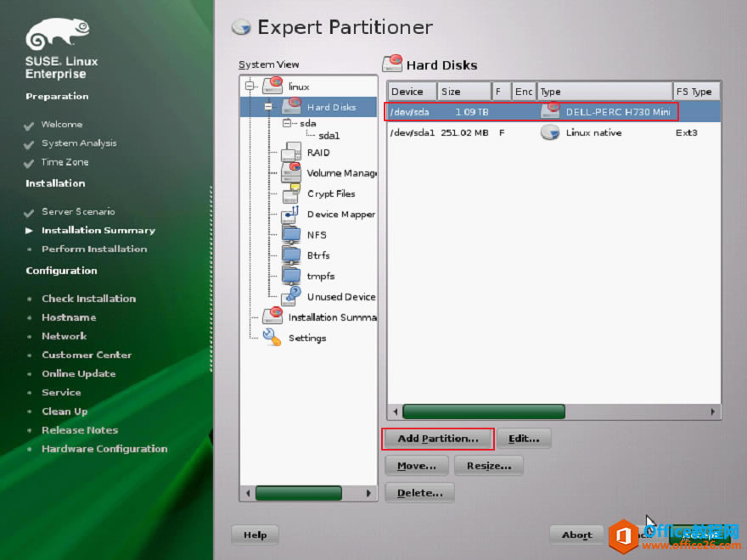Viewport: 747px width, 560px height.
Task: Click the SUSE chameleon logo
Action: point(58,33)
